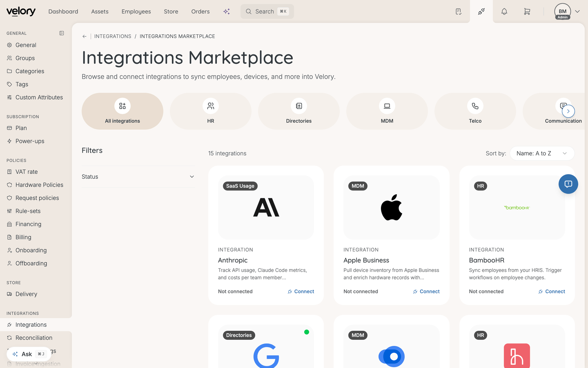588x368 pixels.
Task: Select the Anthropic logo card image
Action: 266,207
